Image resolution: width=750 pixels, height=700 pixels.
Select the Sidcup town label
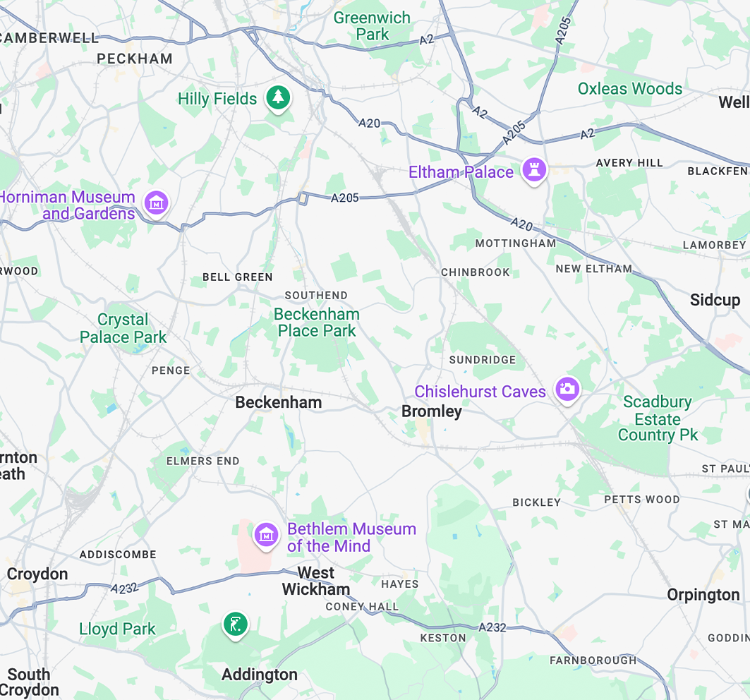715,300
